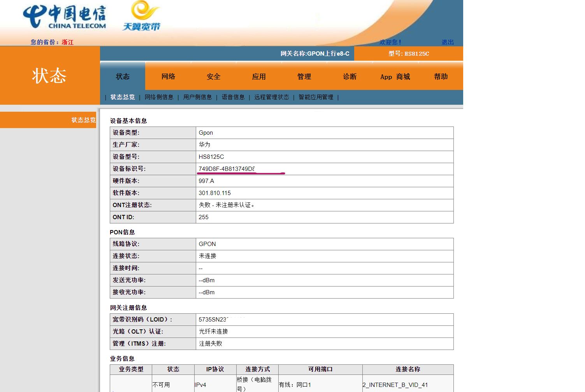
Task: Click the device identifier value 749D8F
Action: click(x=226, y=169)
